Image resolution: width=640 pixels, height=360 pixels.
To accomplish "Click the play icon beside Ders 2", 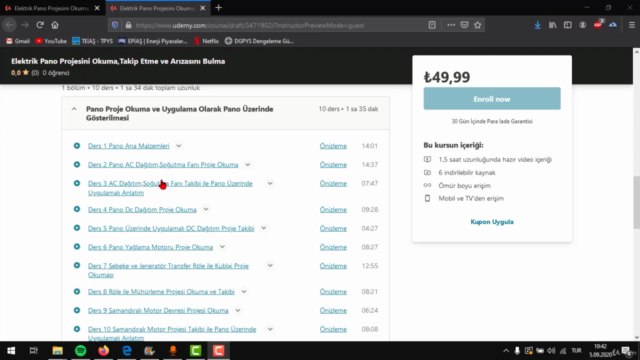I will click(77, 164).
